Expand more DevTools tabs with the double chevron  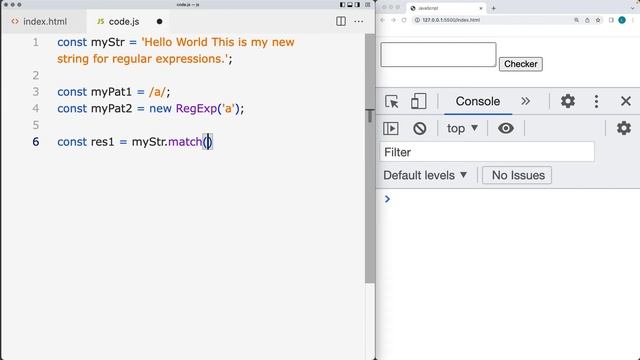[525, 101]
